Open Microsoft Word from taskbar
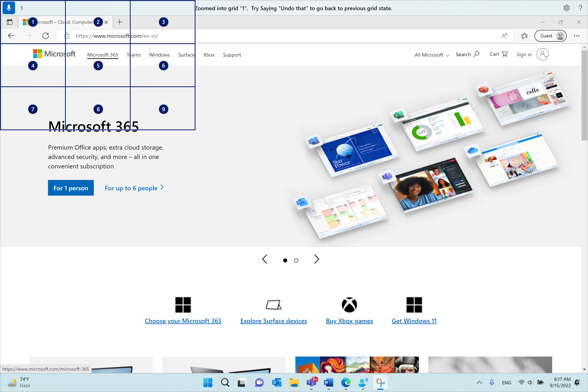Image resolution: width=588 pixels, height=392 pixels. point(328,382)
